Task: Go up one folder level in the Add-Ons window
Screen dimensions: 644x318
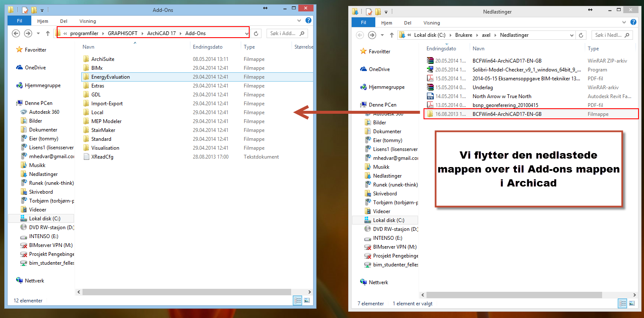Action: 47,33
